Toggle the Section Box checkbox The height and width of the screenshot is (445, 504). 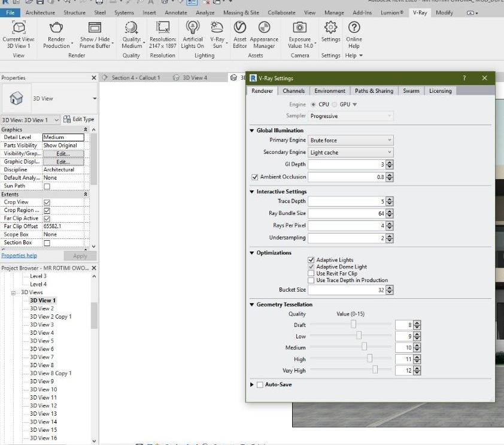(x=47, y=243)
